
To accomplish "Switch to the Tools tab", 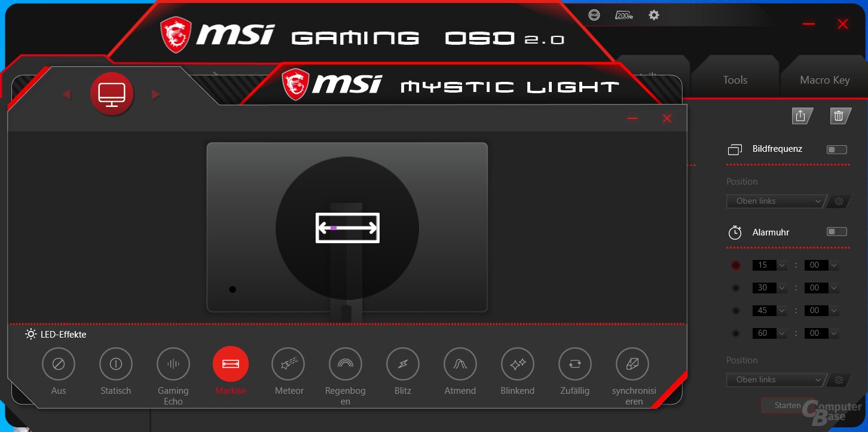I will tap(735, 80).
